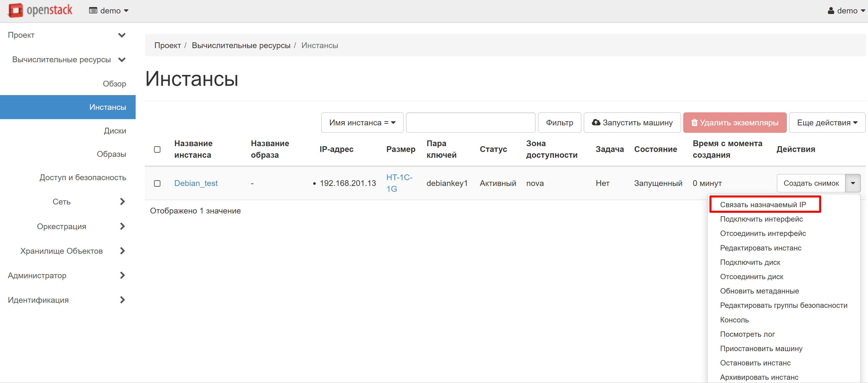Click the project list icon next to demo
The image size is (868, 383).
pyautogui.click(x=93, y=11)
